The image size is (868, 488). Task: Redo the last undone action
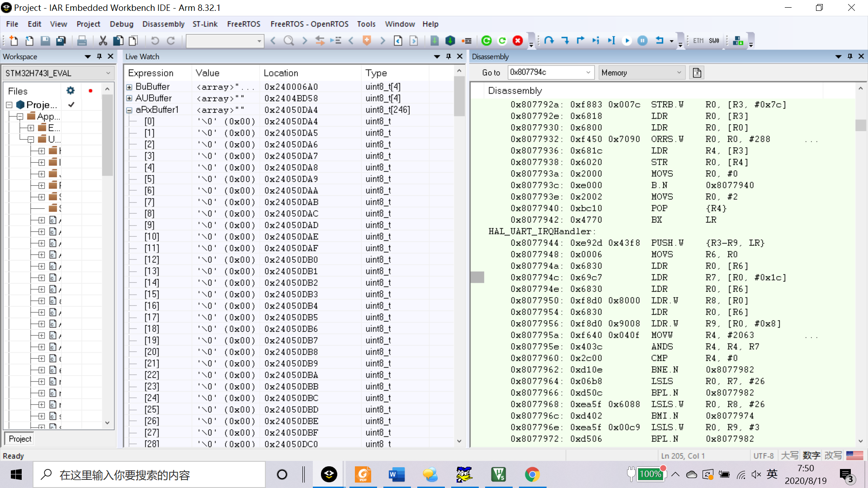coord(171,41)
